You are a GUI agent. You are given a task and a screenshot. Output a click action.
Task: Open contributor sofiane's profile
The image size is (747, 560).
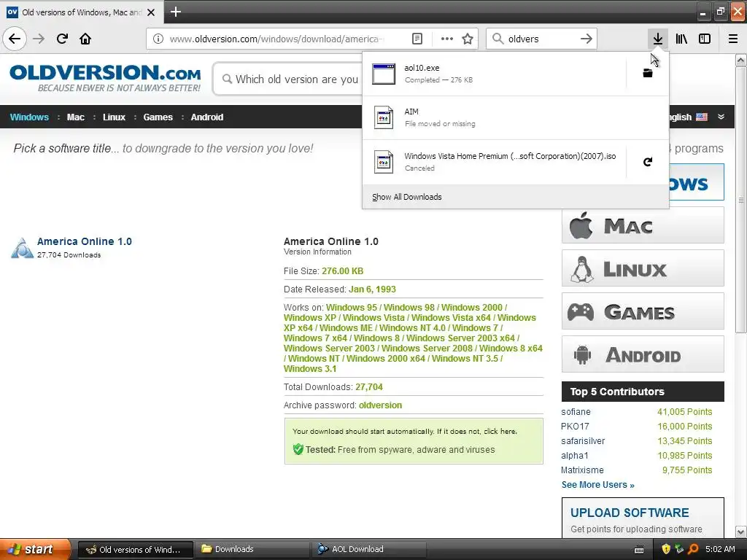click(576, 412)
